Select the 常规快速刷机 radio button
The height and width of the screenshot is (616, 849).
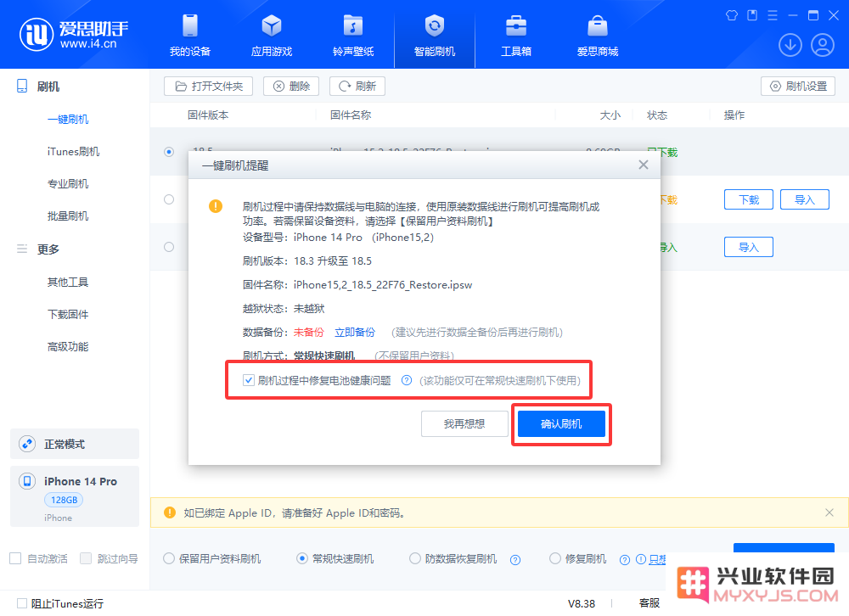302,558
